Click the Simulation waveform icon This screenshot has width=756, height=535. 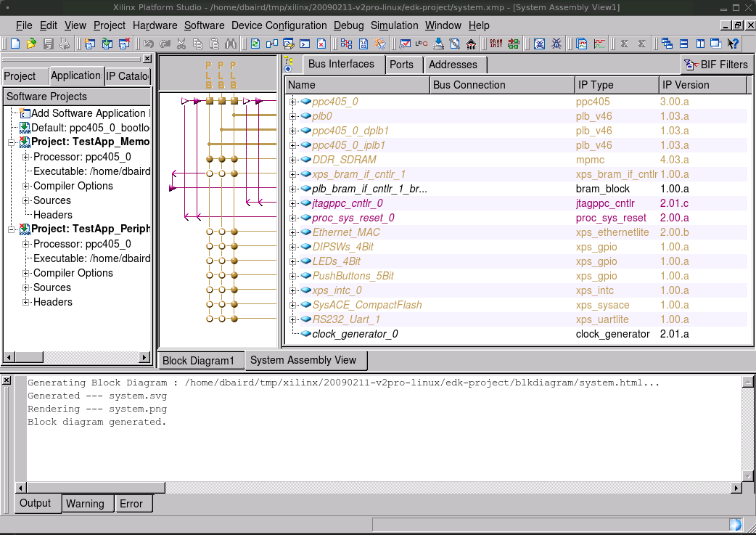click(599, 44)
